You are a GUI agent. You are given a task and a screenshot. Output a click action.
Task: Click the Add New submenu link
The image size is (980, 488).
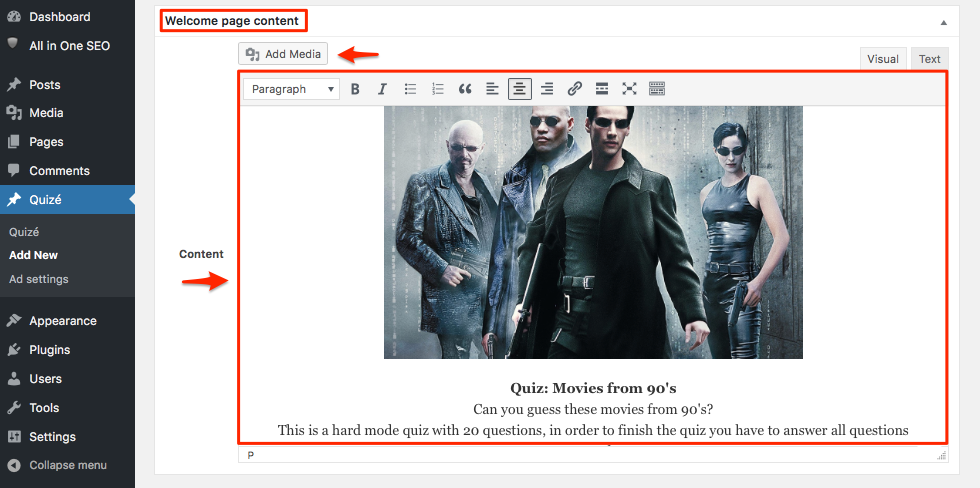pyautogui.click(x=33, y=255)
